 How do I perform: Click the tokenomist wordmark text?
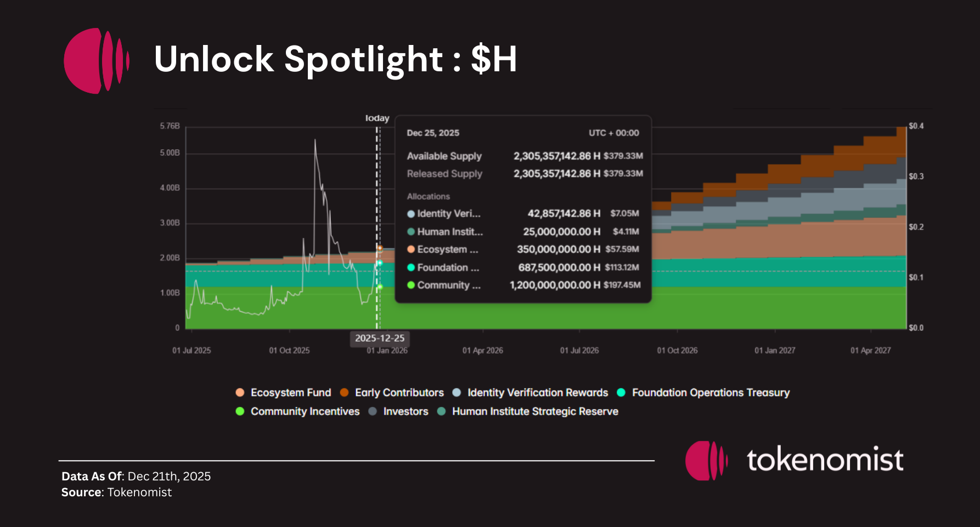825,460
